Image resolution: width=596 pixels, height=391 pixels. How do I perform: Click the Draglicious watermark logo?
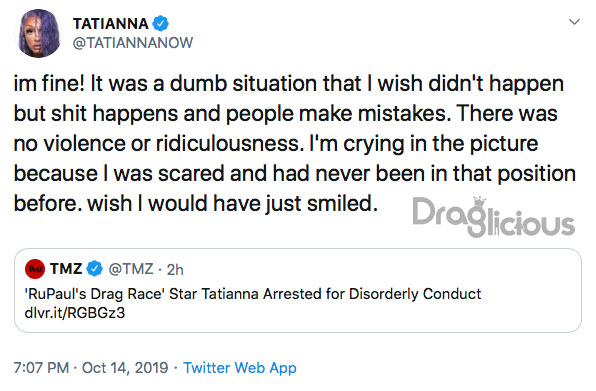click(493, 217)
